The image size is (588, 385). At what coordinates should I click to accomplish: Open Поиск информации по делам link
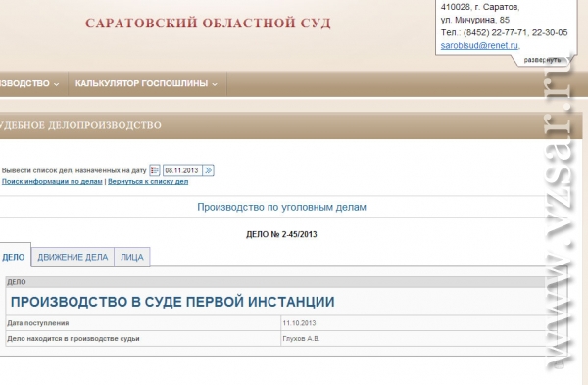tap(52, 182)
